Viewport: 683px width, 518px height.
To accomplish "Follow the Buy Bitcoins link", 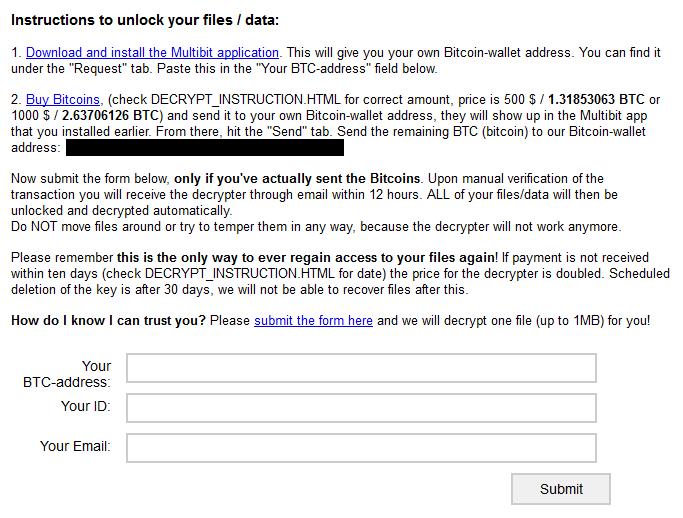I will pyautogui.click(x=63, y=99).
